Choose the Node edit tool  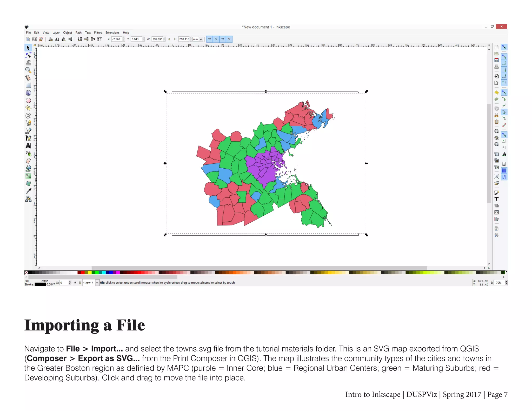(28, 55)
